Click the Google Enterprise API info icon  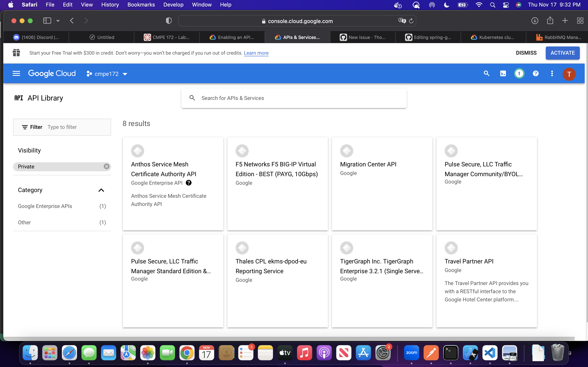[x=189, y=183]
